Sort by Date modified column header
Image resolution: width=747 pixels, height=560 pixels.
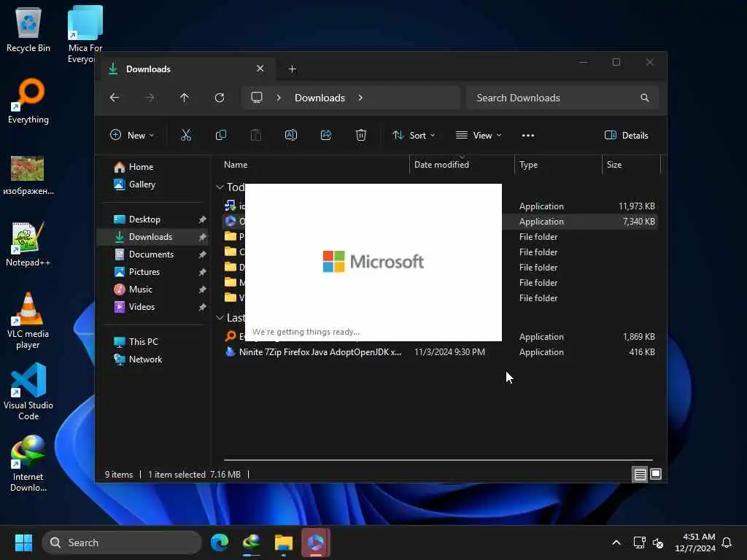click(462, 165)
